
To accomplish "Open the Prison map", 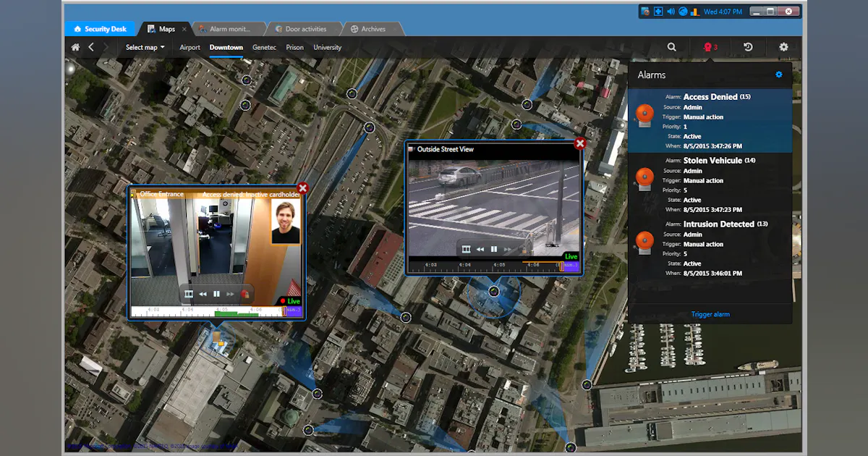I will [295, 47].
